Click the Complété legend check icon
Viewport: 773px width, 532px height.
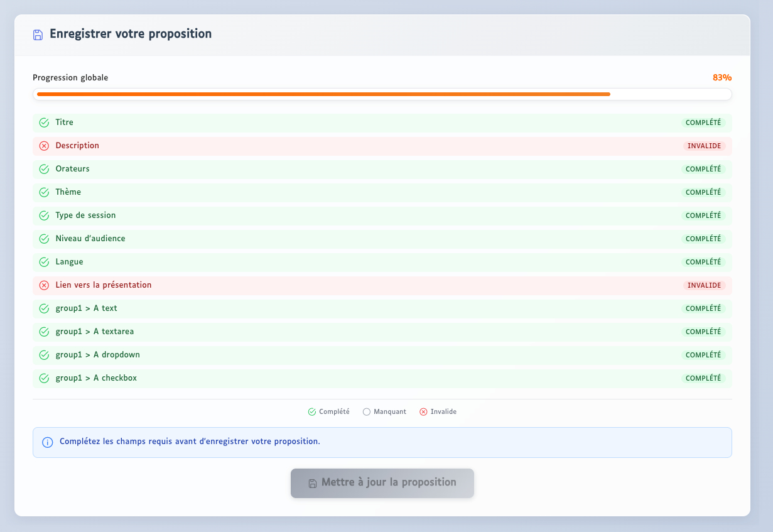[312, 412]
